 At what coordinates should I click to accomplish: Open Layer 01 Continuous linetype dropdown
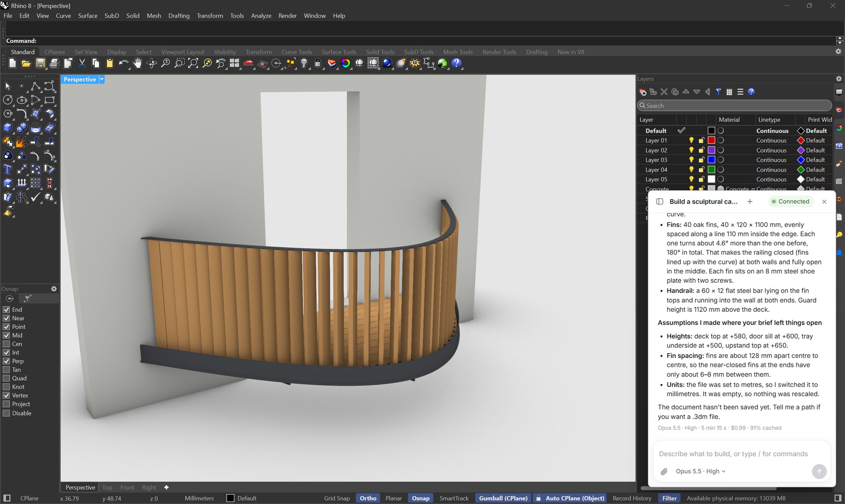pos(771,141)
